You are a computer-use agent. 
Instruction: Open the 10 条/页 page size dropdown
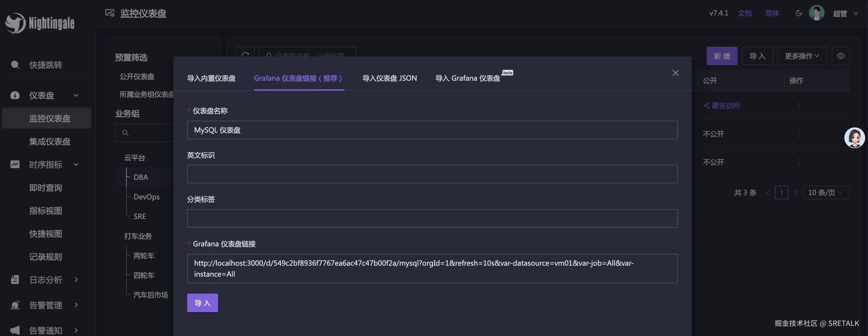coord(826,193)
